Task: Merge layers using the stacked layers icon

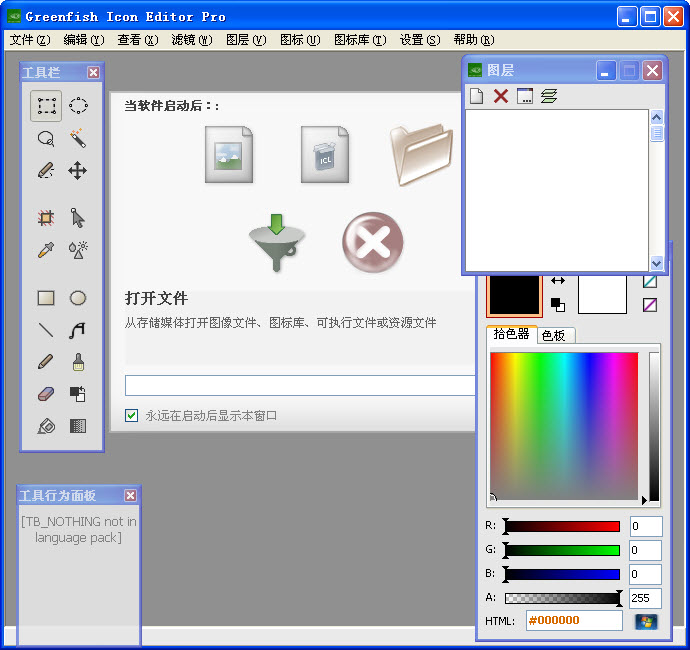Action: tap(549, 96)
